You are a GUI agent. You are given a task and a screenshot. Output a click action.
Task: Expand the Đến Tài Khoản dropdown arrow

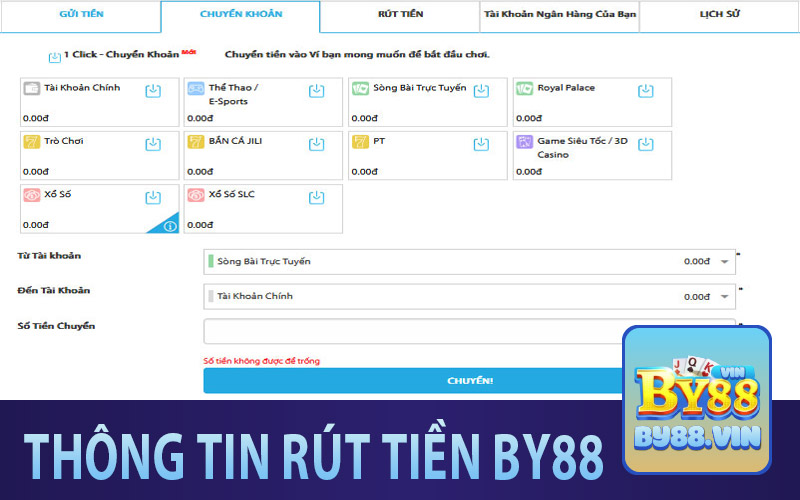[x=724, y=296]
